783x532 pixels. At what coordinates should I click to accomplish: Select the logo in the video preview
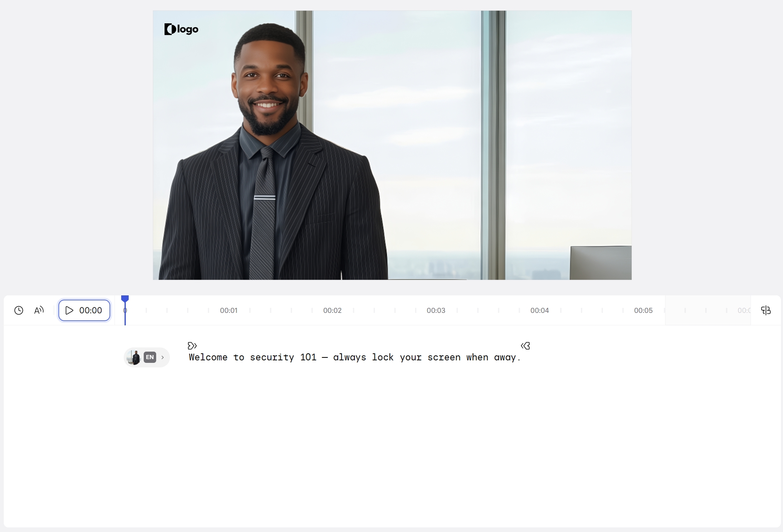(182, 29)
